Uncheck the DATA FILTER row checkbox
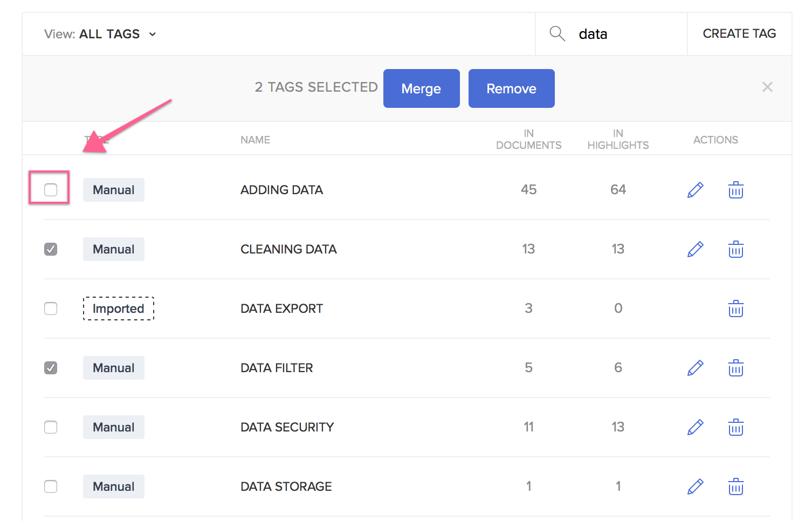812x521 pixels. (x=51, y=368)
